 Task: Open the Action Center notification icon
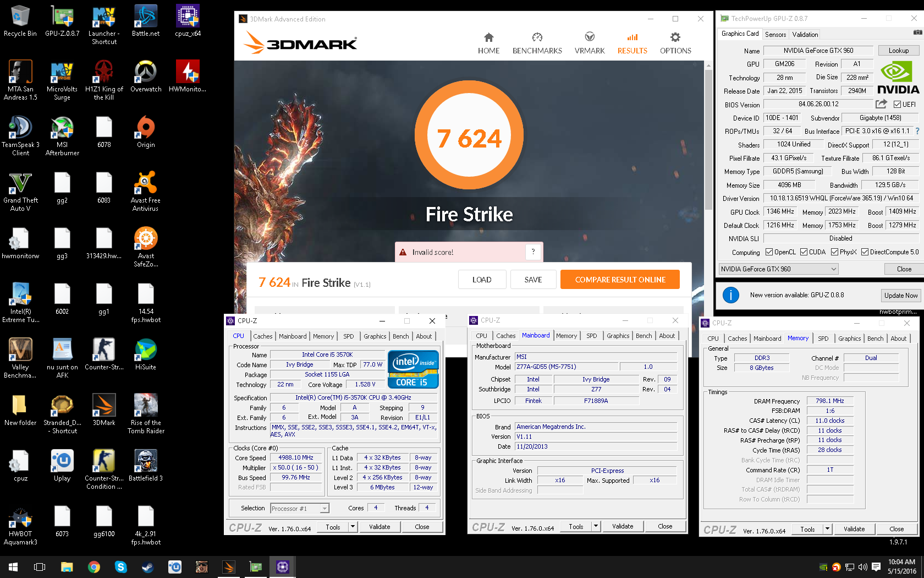click(x=876, y=567)
